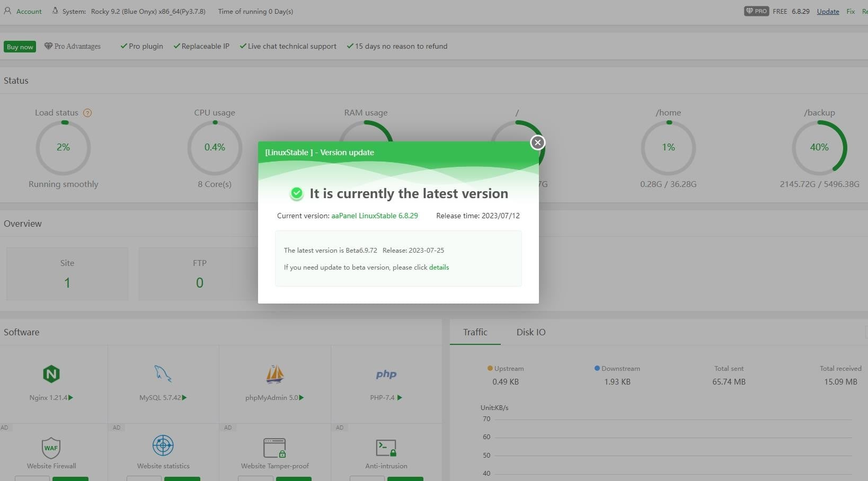Open the beta update details link

pyautogui.click(x=439, y=268)
